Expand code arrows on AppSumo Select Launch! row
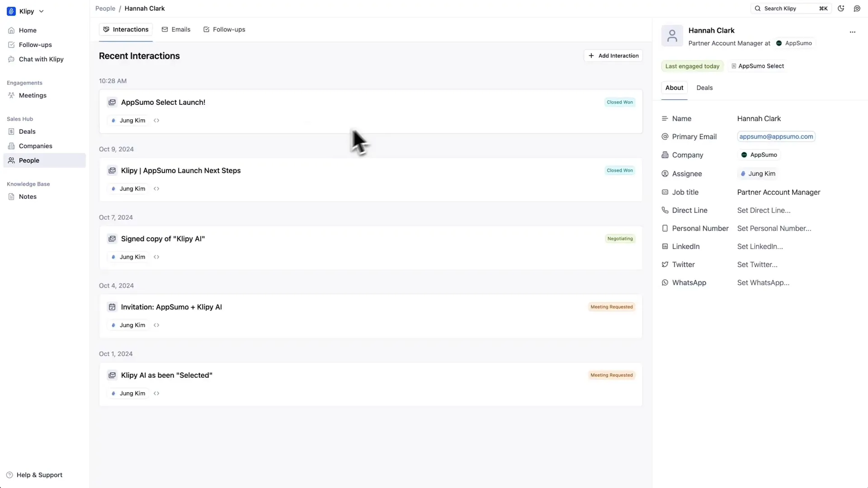 pyautogui.click(x=156, y=121)
